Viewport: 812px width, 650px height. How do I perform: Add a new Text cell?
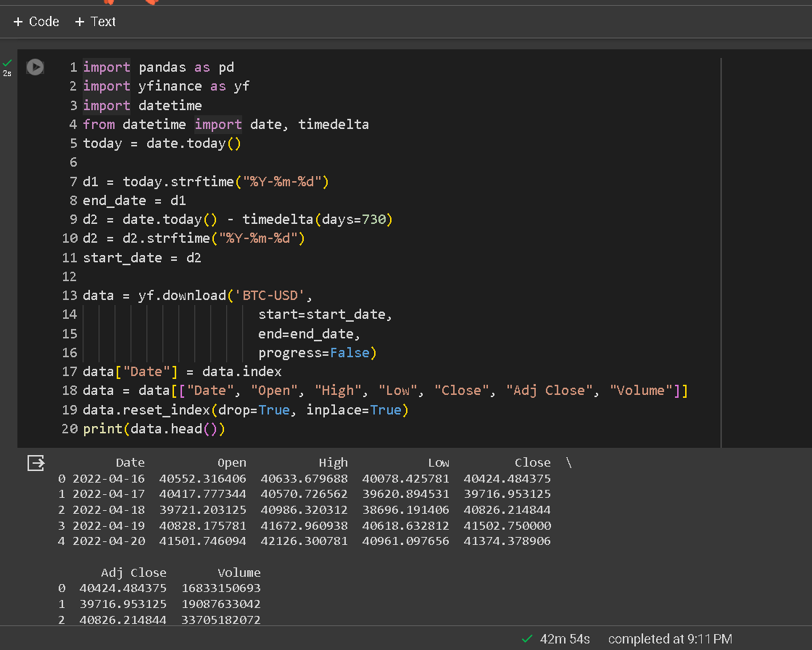(95, 22)
